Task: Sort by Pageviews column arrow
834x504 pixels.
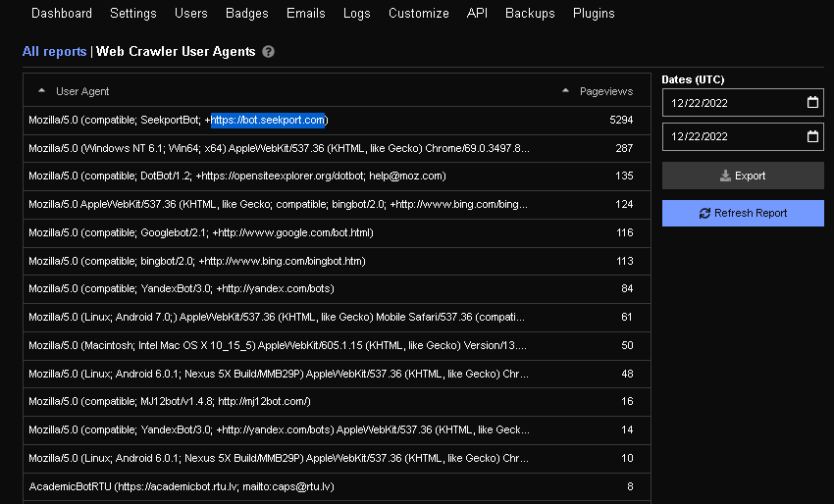Action: point(565,91)
